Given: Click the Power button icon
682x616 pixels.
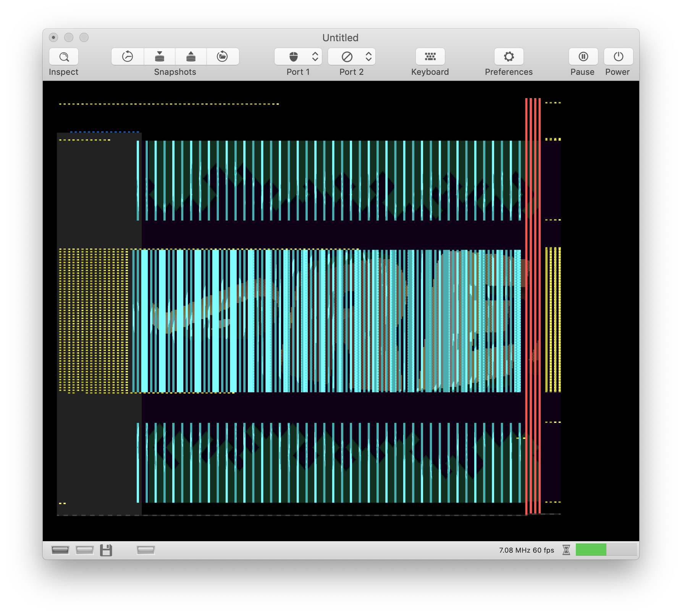Looking at the screenshot, I should coord(619,57).
